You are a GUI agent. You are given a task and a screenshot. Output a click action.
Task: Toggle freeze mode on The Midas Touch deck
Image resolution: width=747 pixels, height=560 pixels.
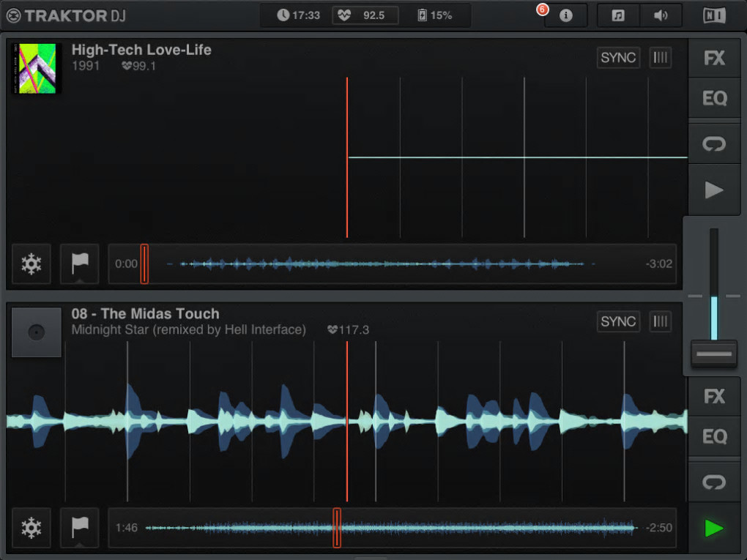(31, 528)
